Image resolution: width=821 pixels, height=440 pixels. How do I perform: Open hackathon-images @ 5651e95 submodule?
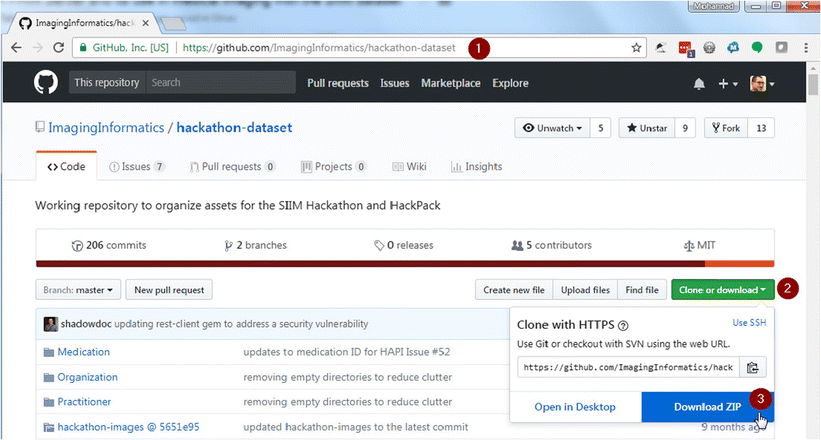point(128,427)
